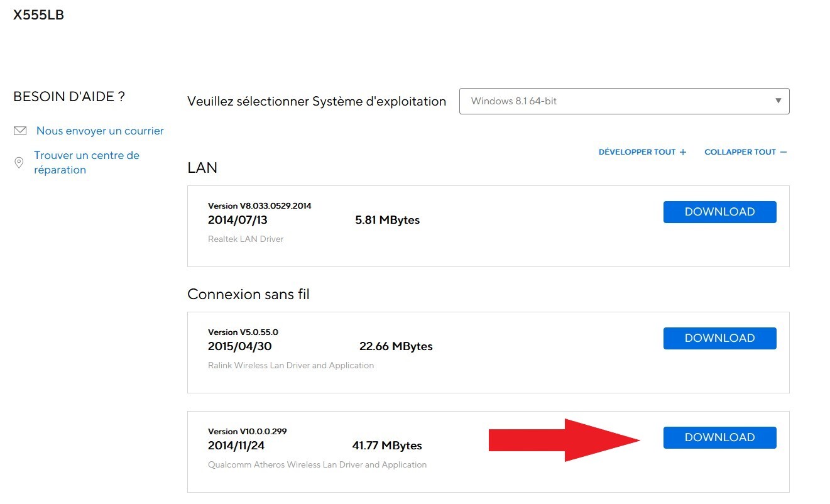
Task: Select the Version V5.0.55.0 text
Action: [x=243, y=332]
